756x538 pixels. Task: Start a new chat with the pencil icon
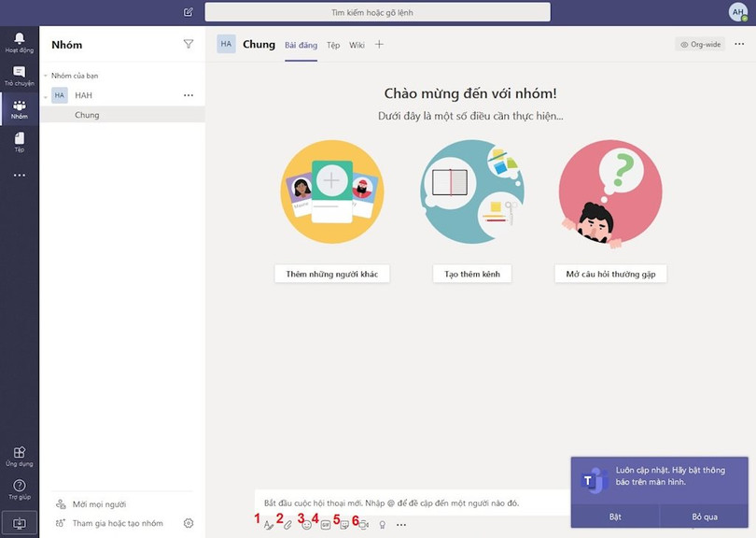click(188, 12)
